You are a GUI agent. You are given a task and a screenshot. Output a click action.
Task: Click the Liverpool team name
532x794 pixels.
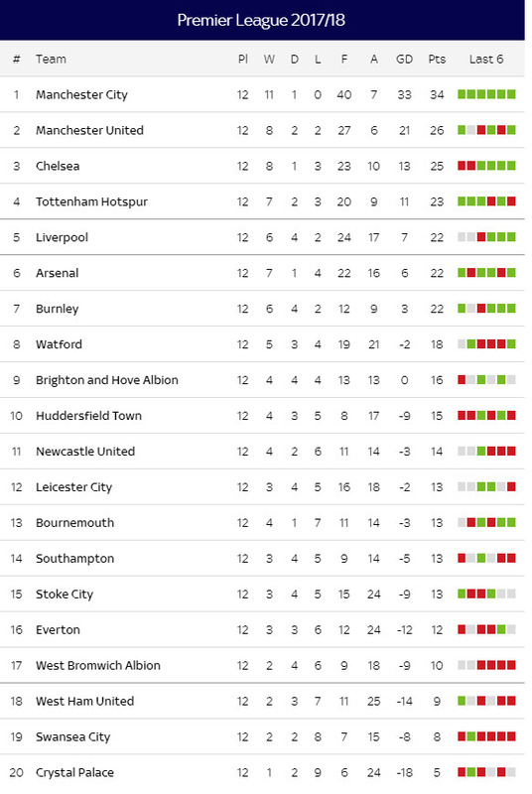(62, 237)
